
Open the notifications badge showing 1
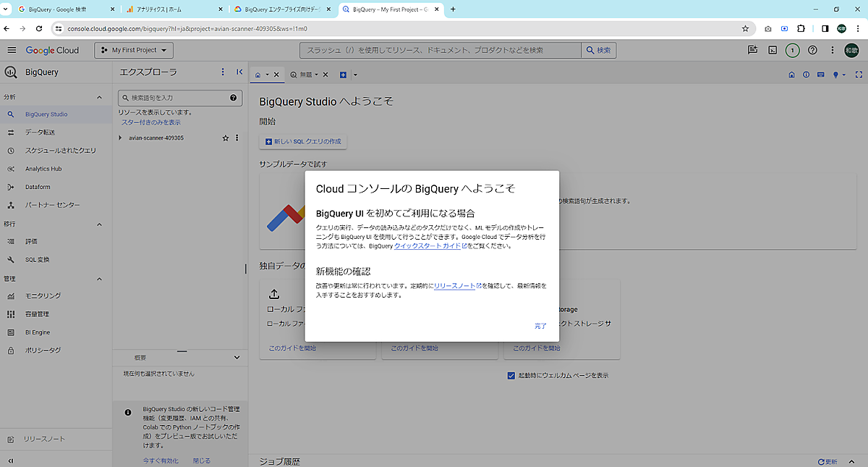793,50
